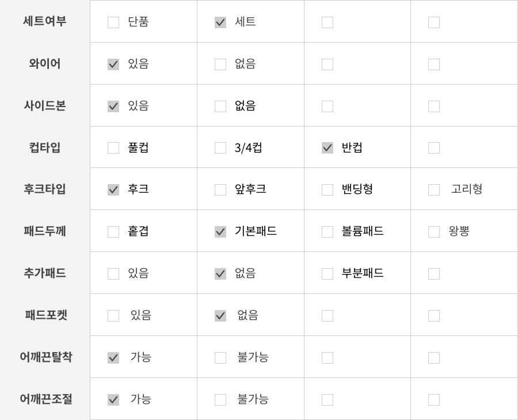Screen dimensions: 518x420
Task: Enable the 부분패드 checkbox
Action: point(327,274)
